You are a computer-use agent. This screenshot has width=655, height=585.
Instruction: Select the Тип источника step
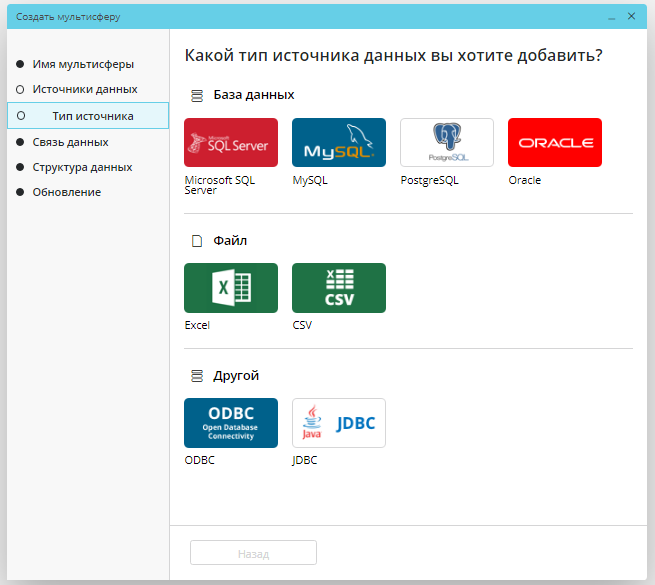[x=93, y=116]
